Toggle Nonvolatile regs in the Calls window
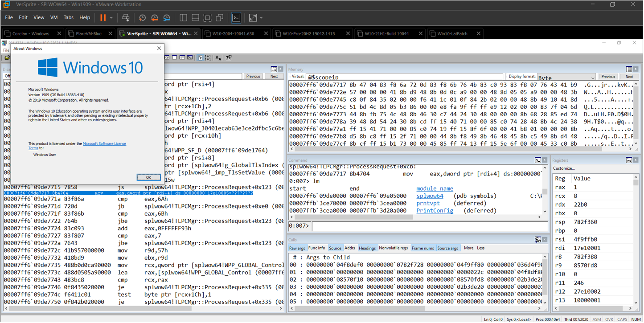Viewport: 644px width, 323px height. [394, 248]
